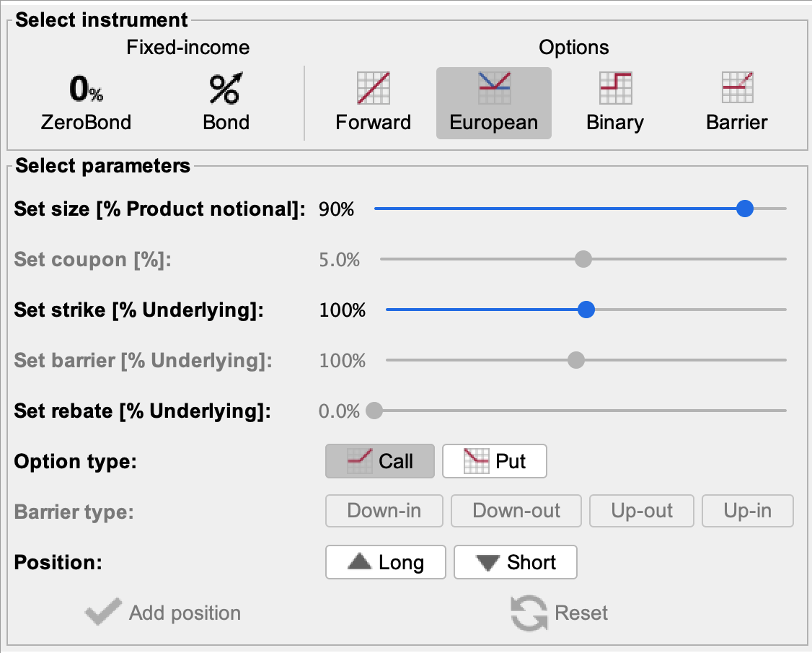Image resolution: width=812 pixels, height=653 pixels.
Task: Select Down-in barrier type
Action: pyautogui.click(x=384, y=511)
